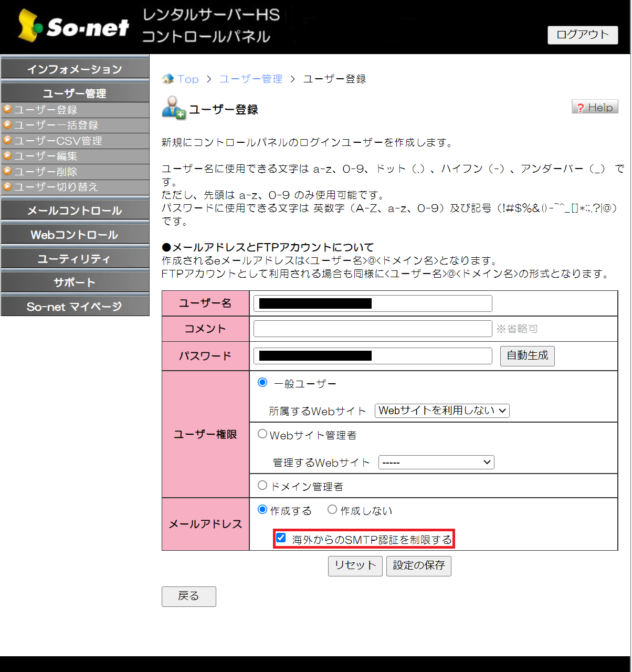632x672 pixels.
Task: Open the 管理するWebサイト dropdown
Action: (x=436, y=462)
